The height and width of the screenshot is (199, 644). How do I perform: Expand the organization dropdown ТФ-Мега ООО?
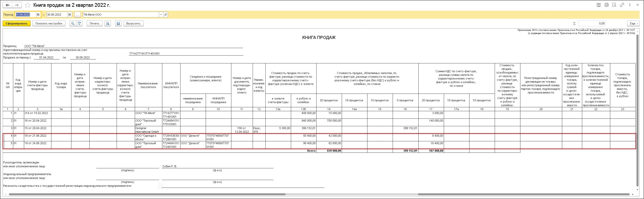click(x=161, y=15)
